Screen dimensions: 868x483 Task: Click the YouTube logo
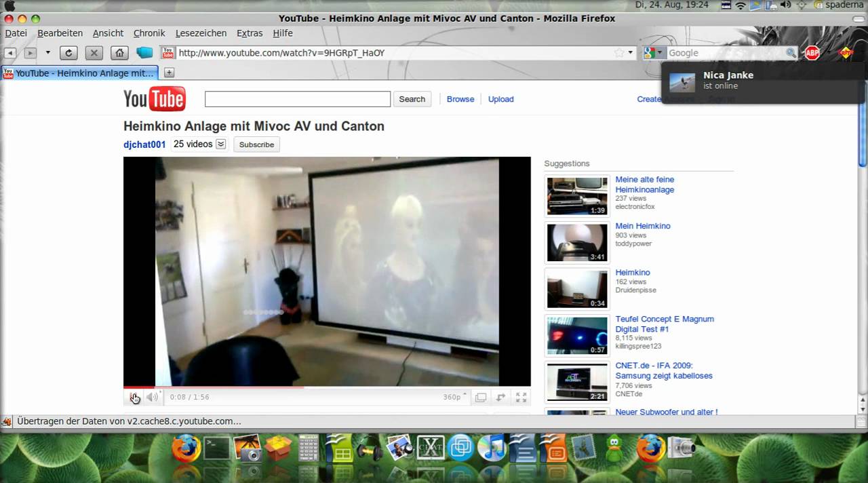(155, 99)
